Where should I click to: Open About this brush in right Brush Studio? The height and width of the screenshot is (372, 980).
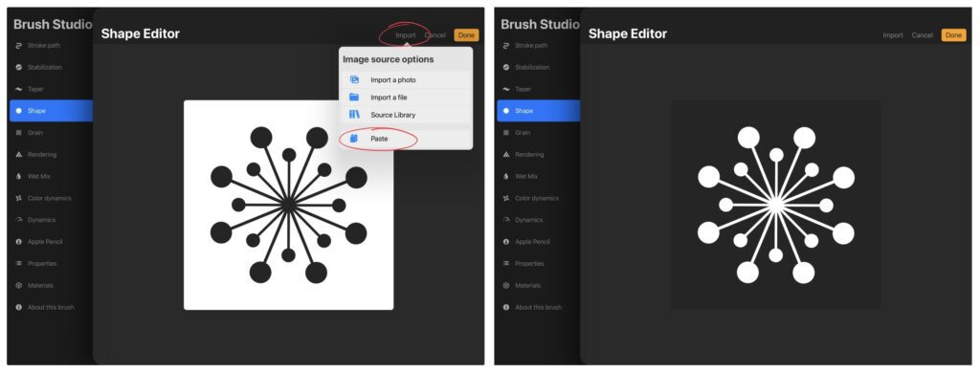click(539, 307)
